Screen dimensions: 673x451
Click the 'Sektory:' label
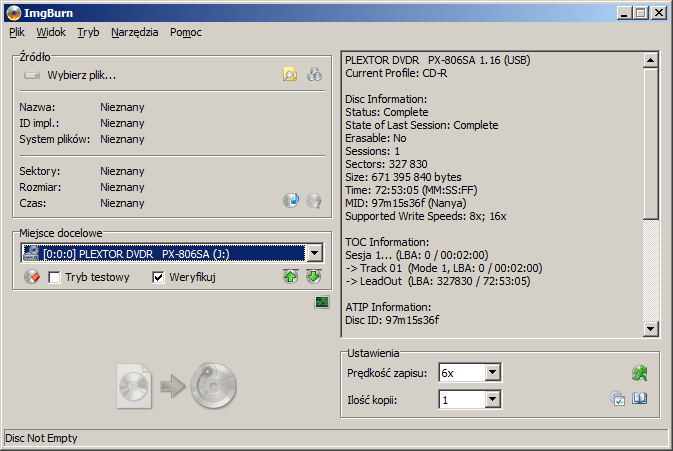39,171
